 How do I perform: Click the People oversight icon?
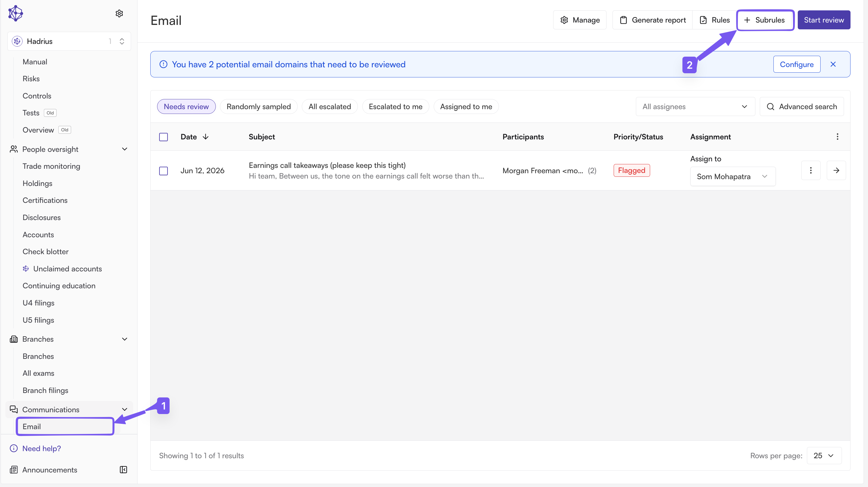pyautogui.click(x=14, y=149)
